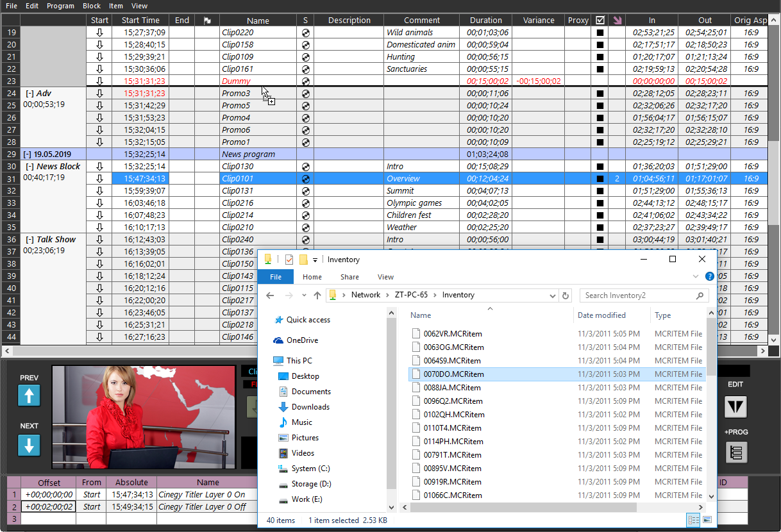Screen dimensions: 781x532
Task: Switch Explorer to Large icons view
Action: point(707,520)
